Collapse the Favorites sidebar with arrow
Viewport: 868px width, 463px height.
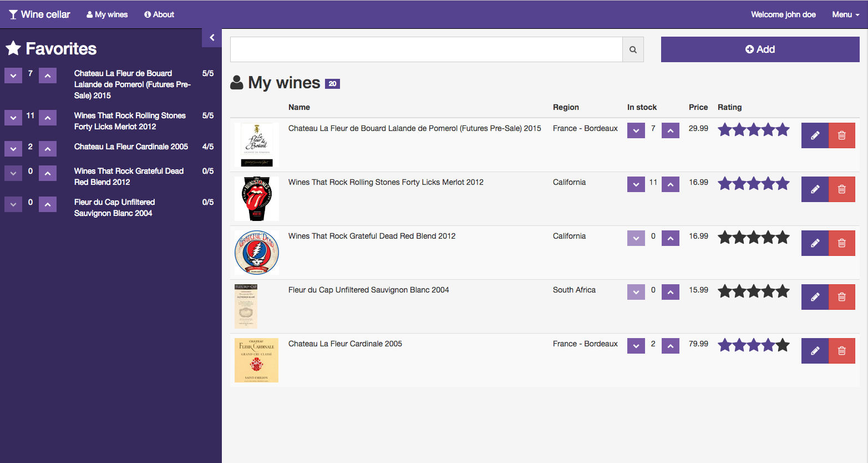coord(212,38)
